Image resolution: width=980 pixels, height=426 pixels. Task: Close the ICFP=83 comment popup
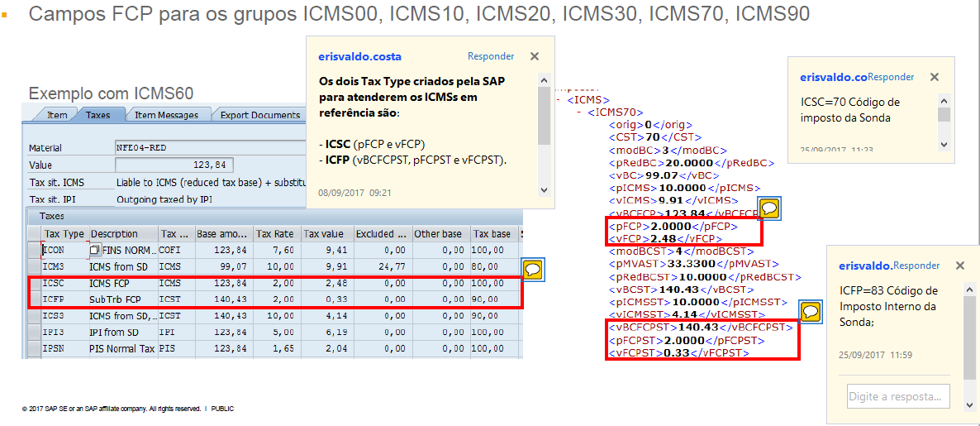pos(959,266)
